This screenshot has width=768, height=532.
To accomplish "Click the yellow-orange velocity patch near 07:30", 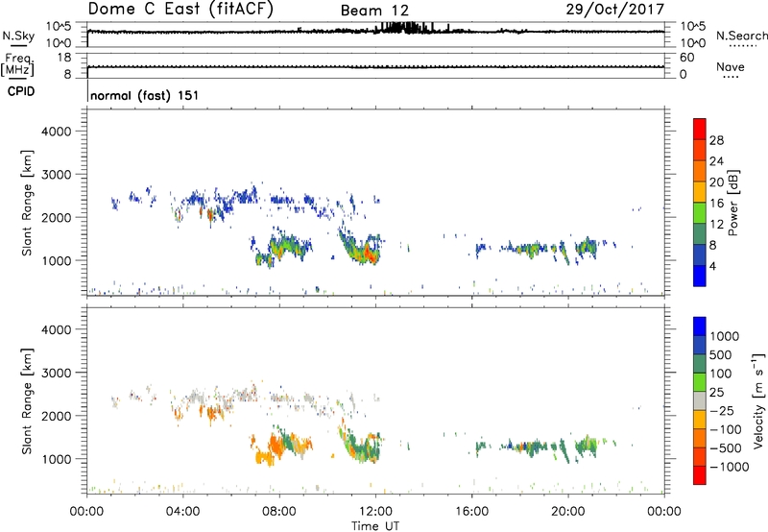I will coord(267,457).
